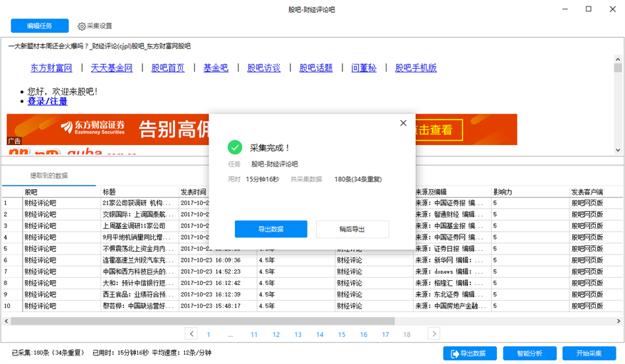
Task: Open the 股吧手机版 link
Action: point(416,68)
